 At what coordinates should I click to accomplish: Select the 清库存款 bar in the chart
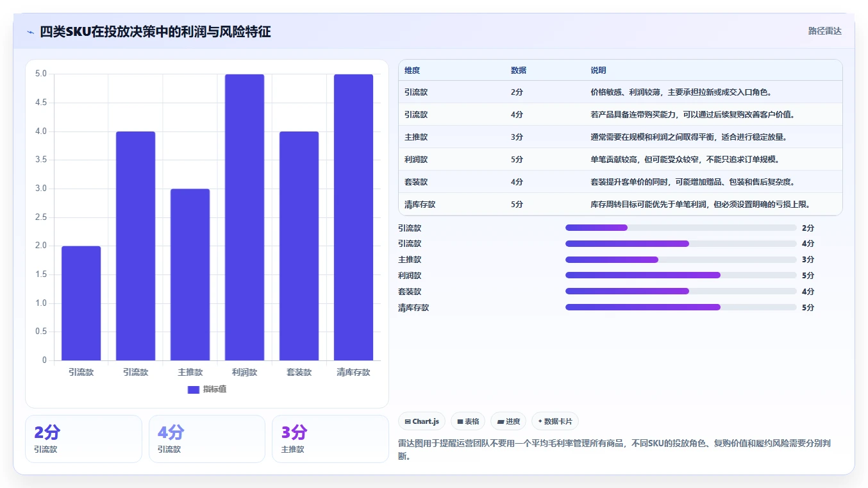(x=353, y=217)
